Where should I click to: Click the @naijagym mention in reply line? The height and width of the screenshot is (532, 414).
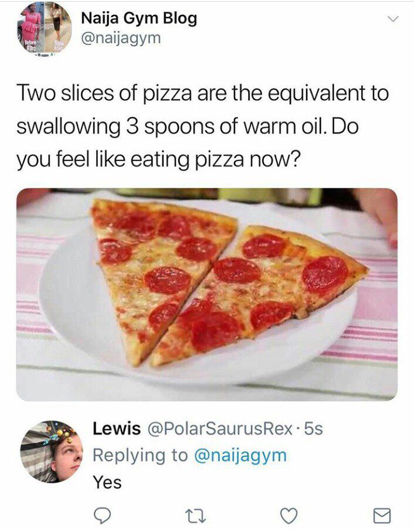click(x=240, y=455)
